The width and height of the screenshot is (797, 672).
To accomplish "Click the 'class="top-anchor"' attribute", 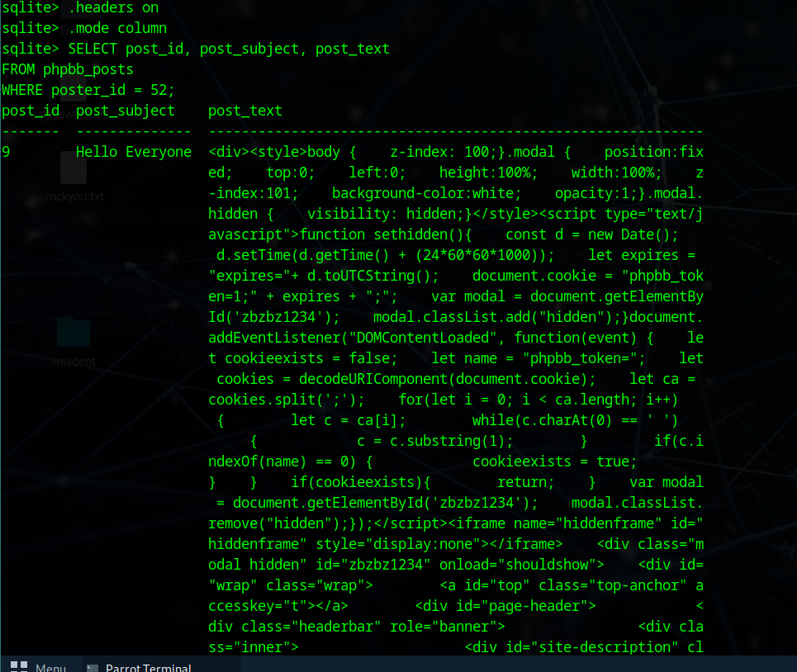I will (x=613, y=585).
